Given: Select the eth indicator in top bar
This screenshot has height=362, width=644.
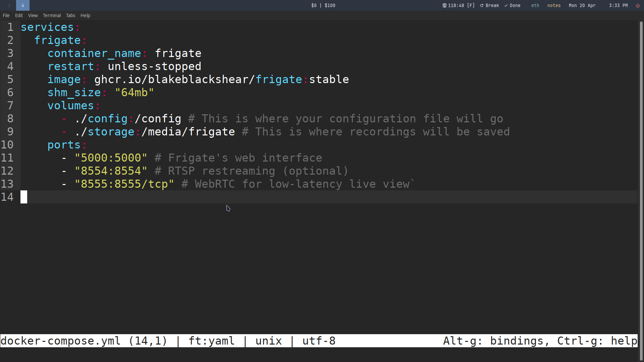Looking at the screenshot, I should coord(535,5).
